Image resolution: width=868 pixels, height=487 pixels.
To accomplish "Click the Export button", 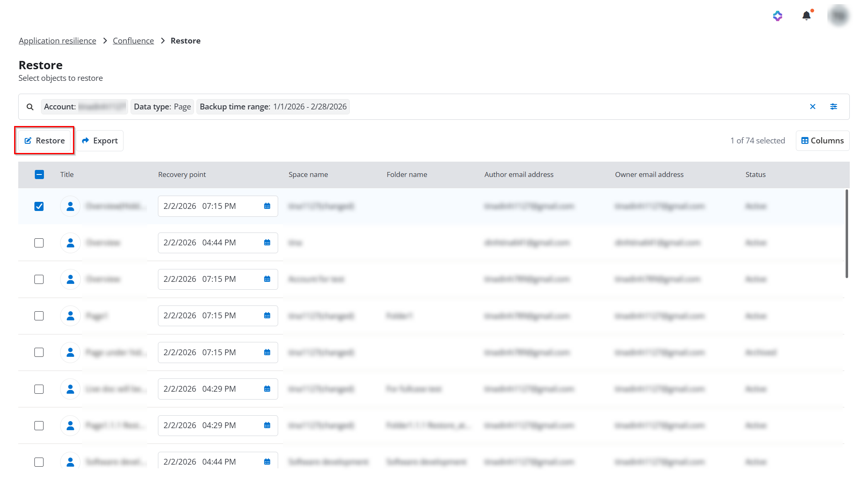I will pos(100,141).
